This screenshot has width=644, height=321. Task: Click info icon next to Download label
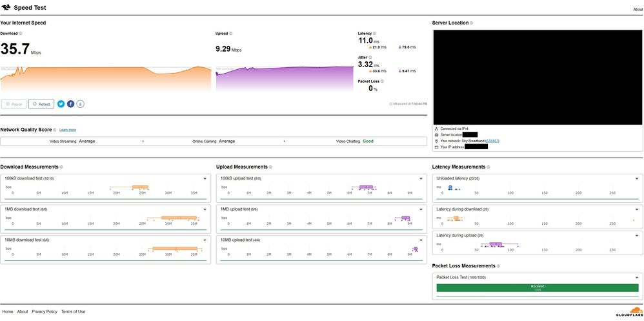pyautogui.click(x=21, y=33)
